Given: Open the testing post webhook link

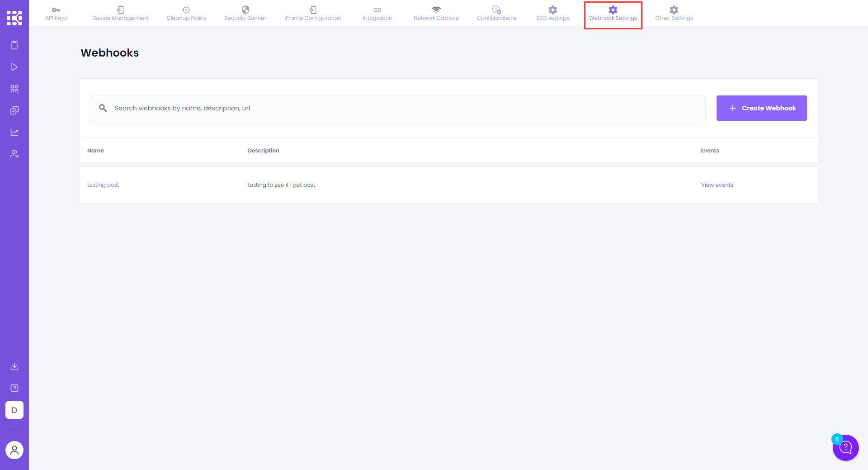Looking at the screenshot, I should tap(103, 185).
